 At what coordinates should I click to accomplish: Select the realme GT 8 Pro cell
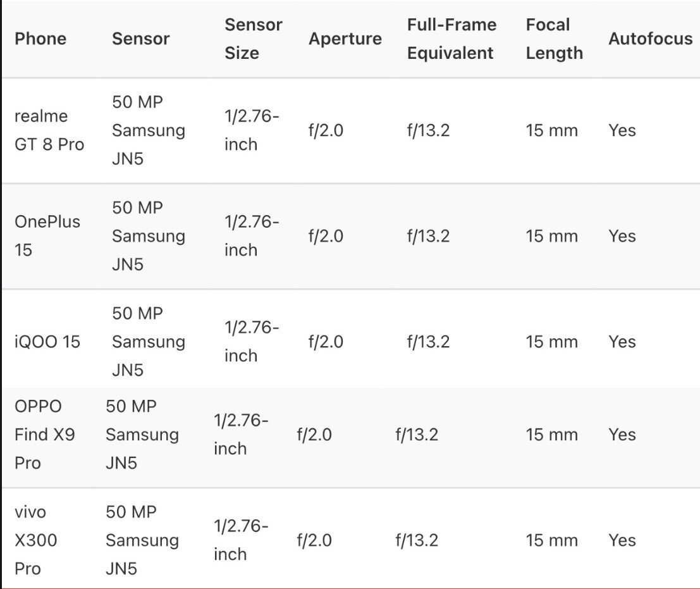[x=49, y=130]
